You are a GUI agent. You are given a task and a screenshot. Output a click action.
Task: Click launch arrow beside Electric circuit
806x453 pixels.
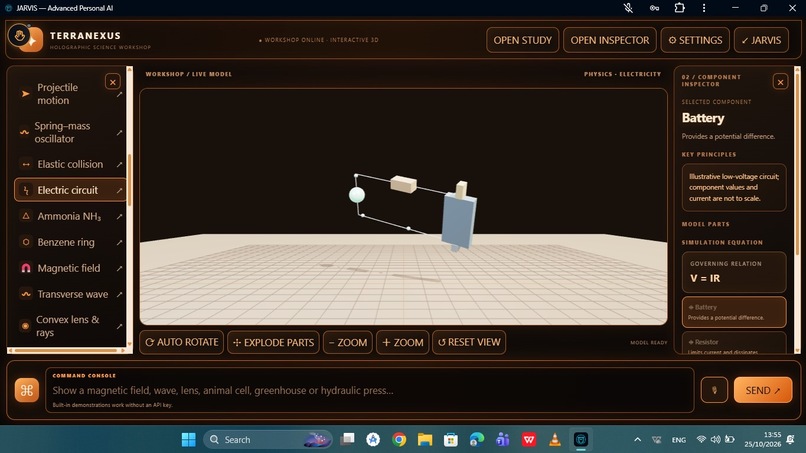(119, 190)
